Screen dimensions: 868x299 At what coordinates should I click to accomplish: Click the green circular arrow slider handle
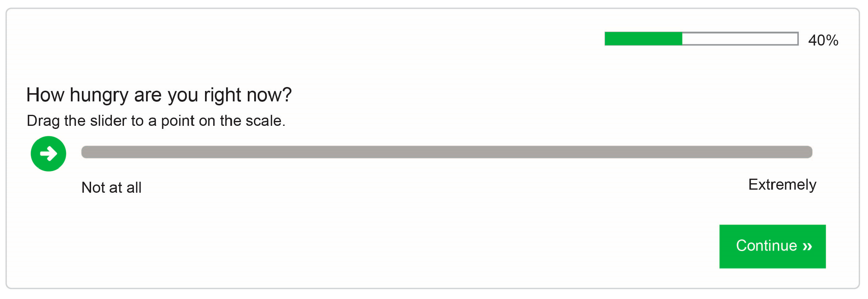(48, 154)
